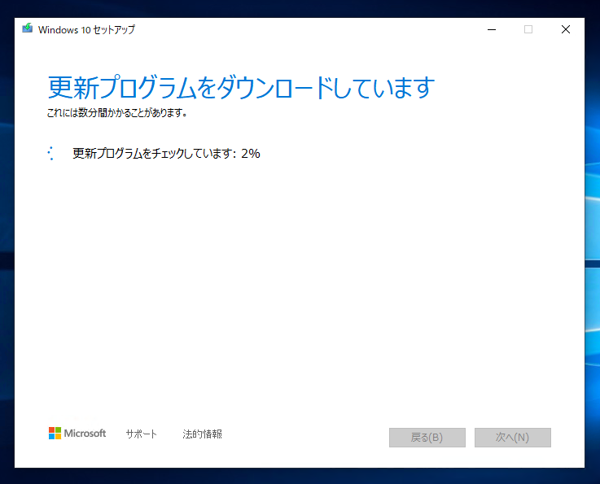The height and width of the screenshot is (484, 600).
Task: Click the Windows 10 setup title bar icon
Action: 27,28
